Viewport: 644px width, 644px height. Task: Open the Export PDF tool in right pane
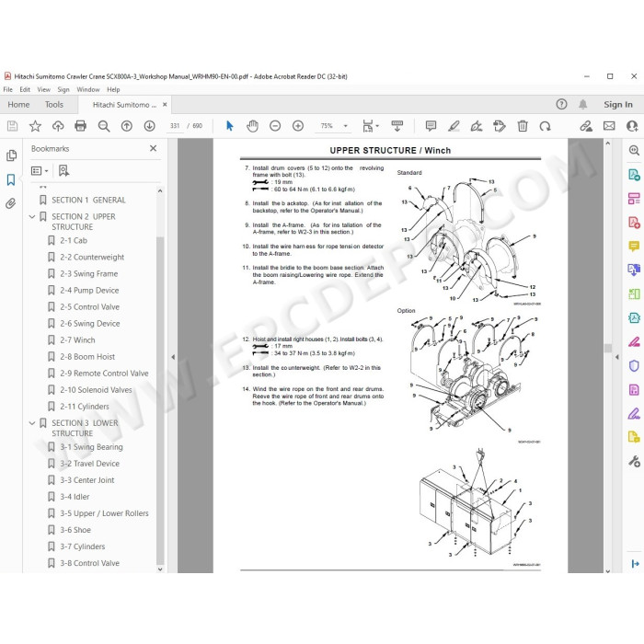point(634,175)
